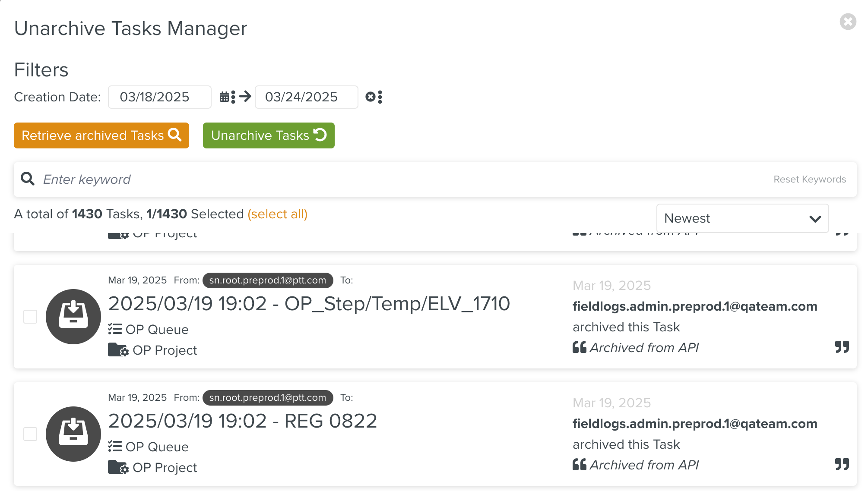
Task: Click OP Project folder icon in REG 0822 task
Action: click(118, 467)
